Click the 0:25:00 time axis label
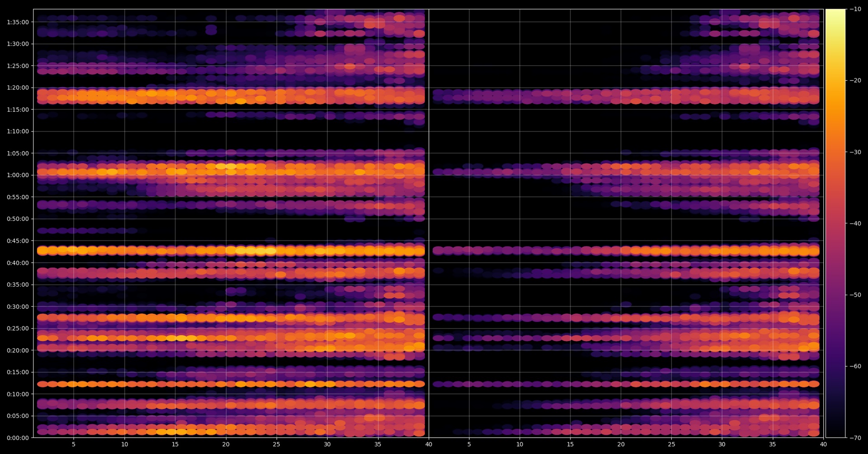 (x=18, y=328)
